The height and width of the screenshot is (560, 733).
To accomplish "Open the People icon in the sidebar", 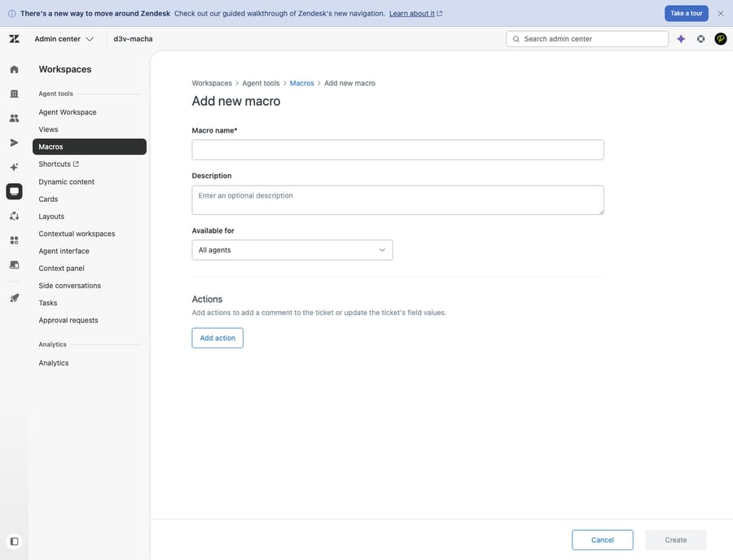I will (x=15, y=118).
